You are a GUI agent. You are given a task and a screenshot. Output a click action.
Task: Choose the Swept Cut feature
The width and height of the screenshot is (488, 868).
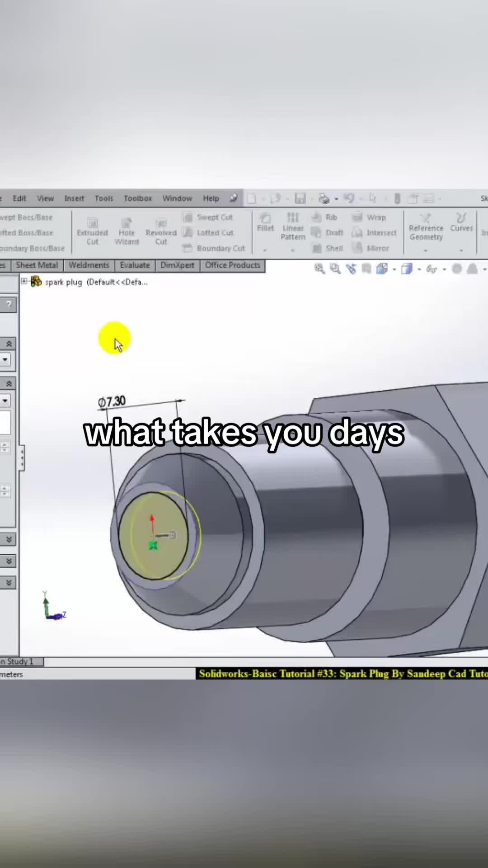[208, 217]
